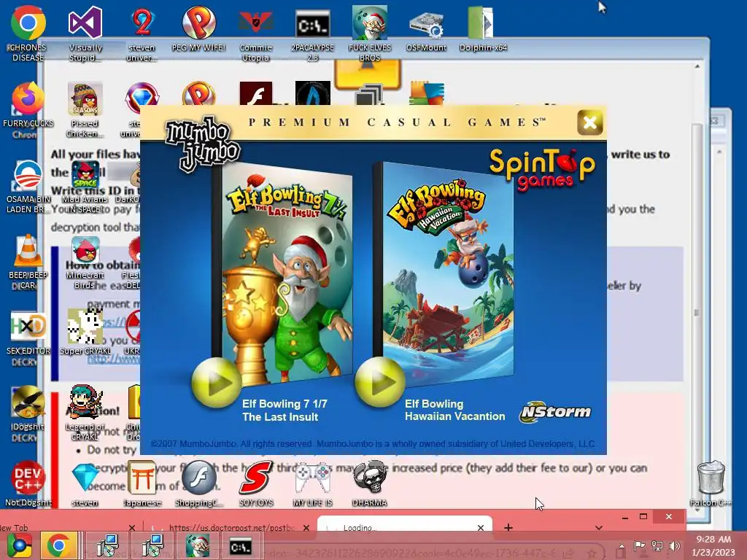This screenshot has width=747, height=560.
Task: Open OSAMA BIN LADEN desktop icon
Action: pyautogui.click(x=28, y=186)
